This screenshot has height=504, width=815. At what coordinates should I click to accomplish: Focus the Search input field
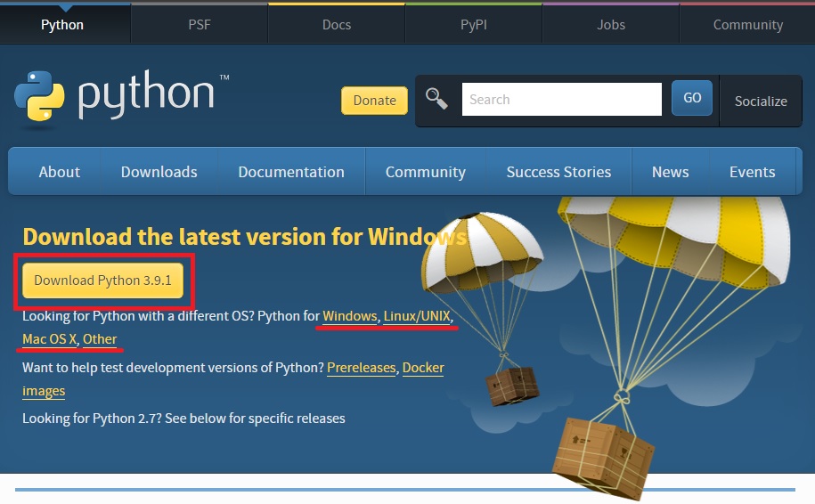pyautogui.click(x=562, y=99)
